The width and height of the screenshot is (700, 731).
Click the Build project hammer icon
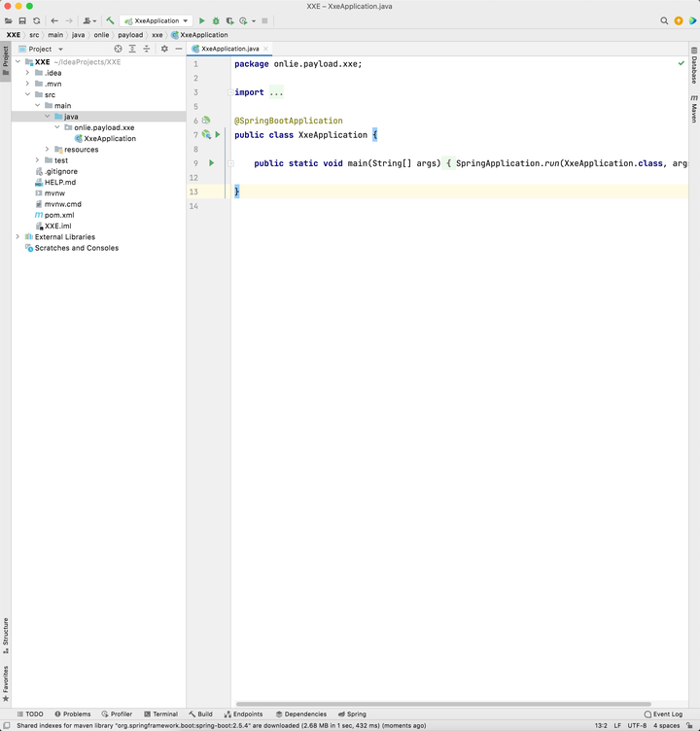pos(110,20)
